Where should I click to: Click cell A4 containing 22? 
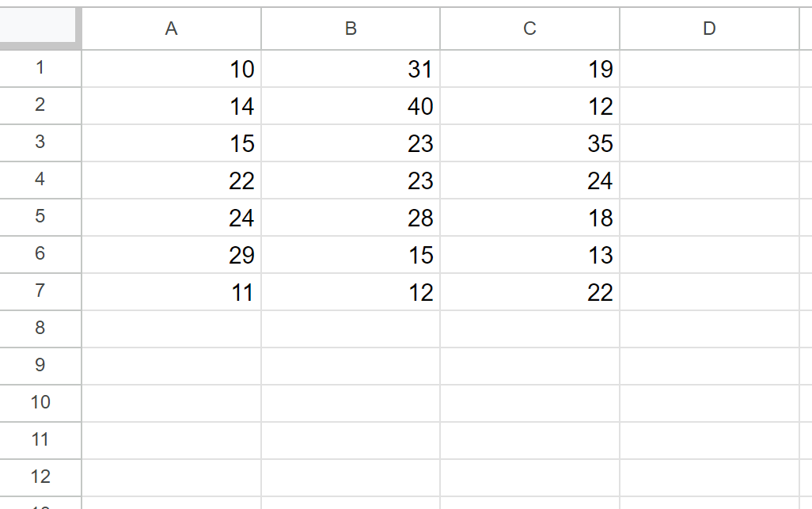172,180
